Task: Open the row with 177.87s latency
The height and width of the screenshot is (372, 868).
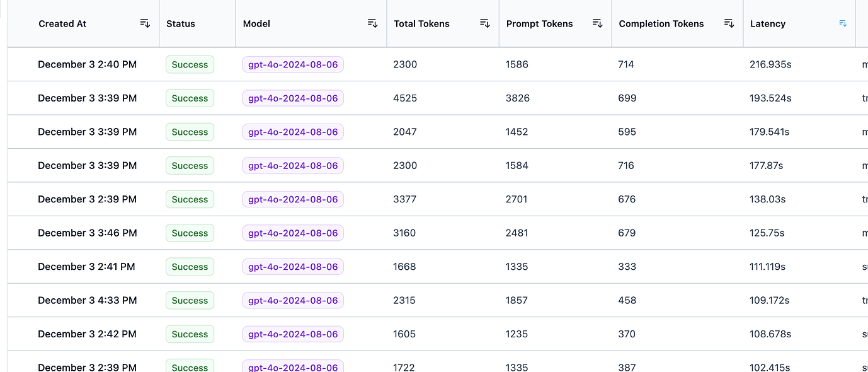Action: coord(766,166)
